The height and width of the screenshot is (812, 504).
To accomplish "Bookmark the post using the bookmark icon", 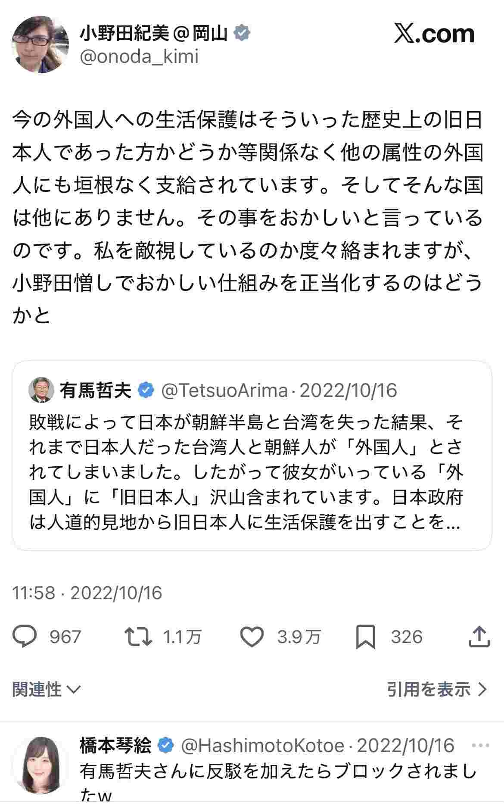I will (x=365, y=637).
